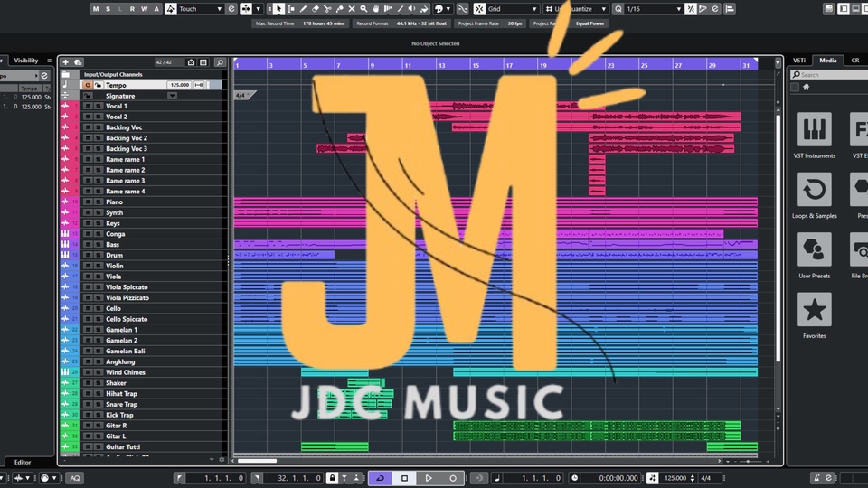
Task: Toggle global Read (R) automation button
Action: point(132,9)
